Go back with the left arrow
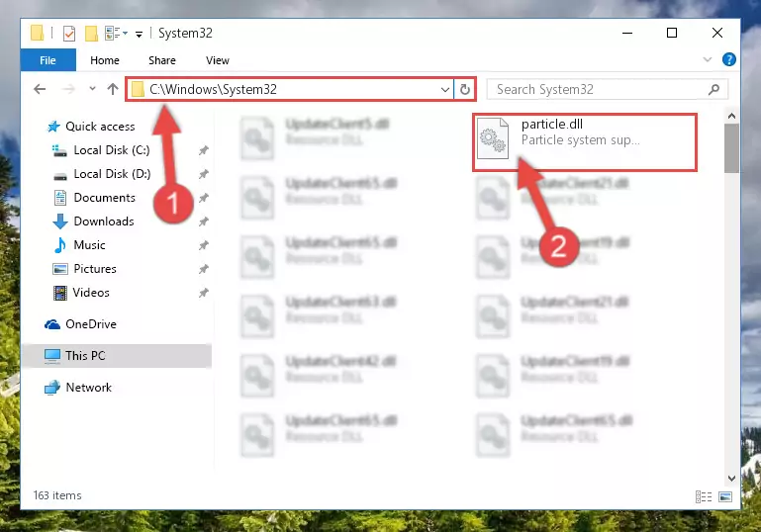Screen dimensions: 761x532 tap(40, 89)
